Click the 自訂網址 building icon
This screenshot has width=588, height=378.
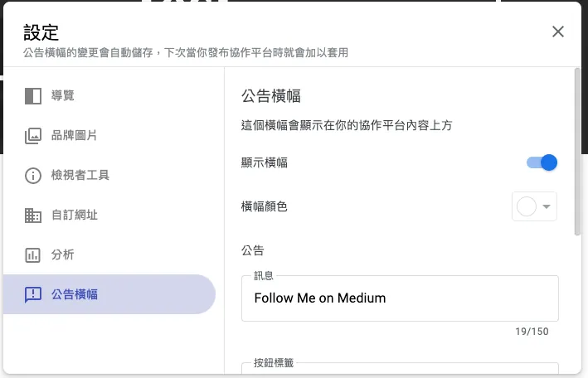click(x=33, y=215)
